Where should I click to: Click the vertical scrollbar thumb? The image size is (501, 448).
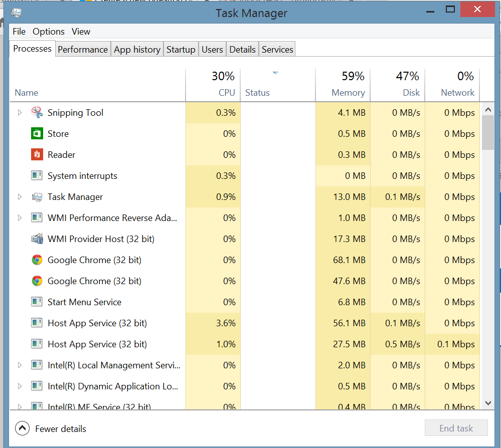click(488, 132)
